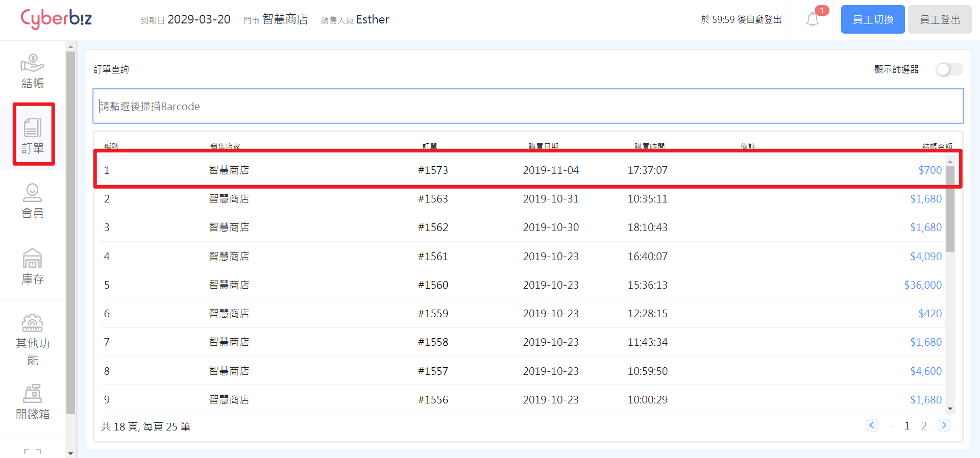Viewport: 980px width, 458px height.
Task: Select page 2 in pagination
Action: (923, 426)
